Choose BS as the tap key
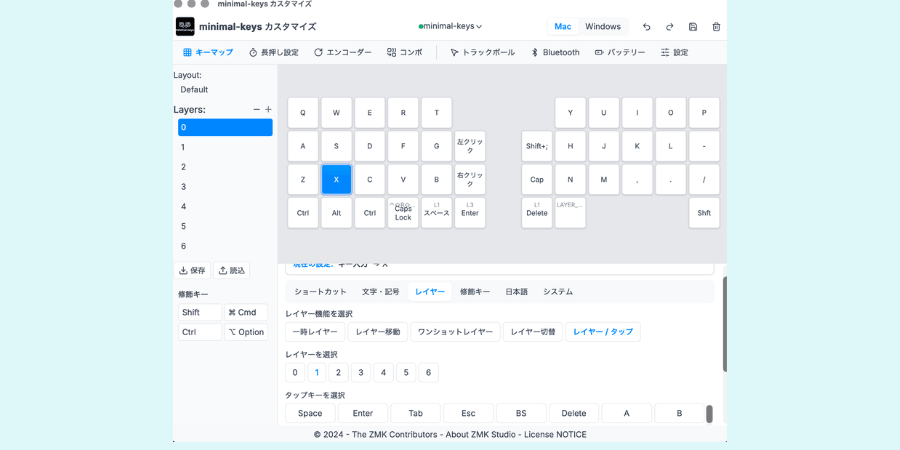 click(521, 413)
